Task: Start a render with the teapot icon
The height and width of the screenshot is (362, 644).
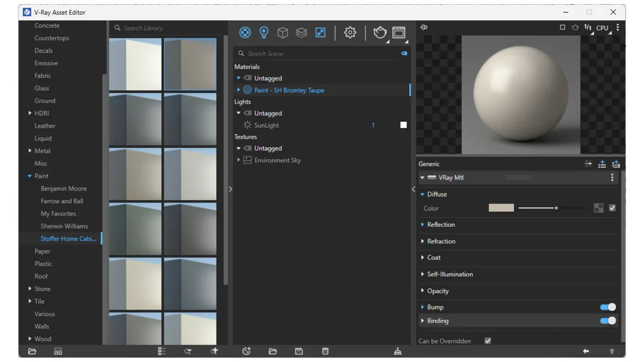Action: (x=379, y=33)
